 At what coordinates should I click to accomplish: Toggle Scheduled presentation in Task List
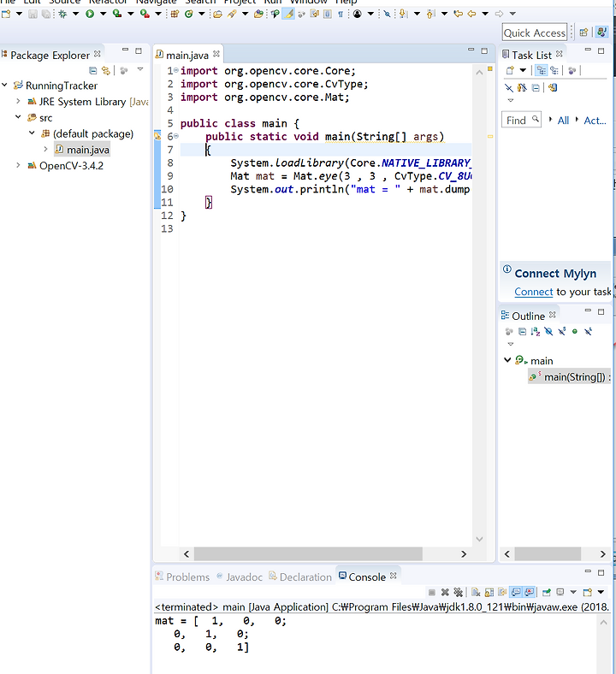554,70
